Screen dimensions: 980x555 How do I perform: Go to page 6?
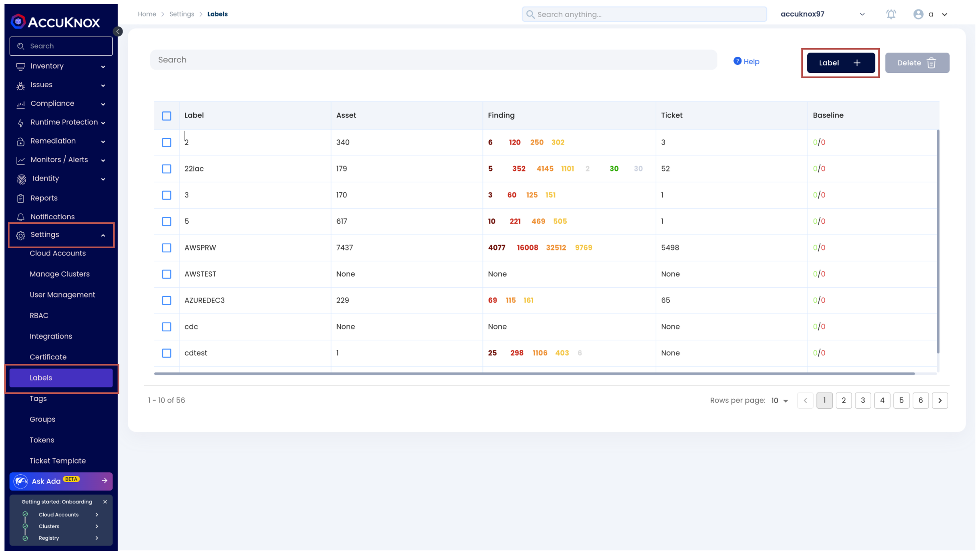(920, 401)
